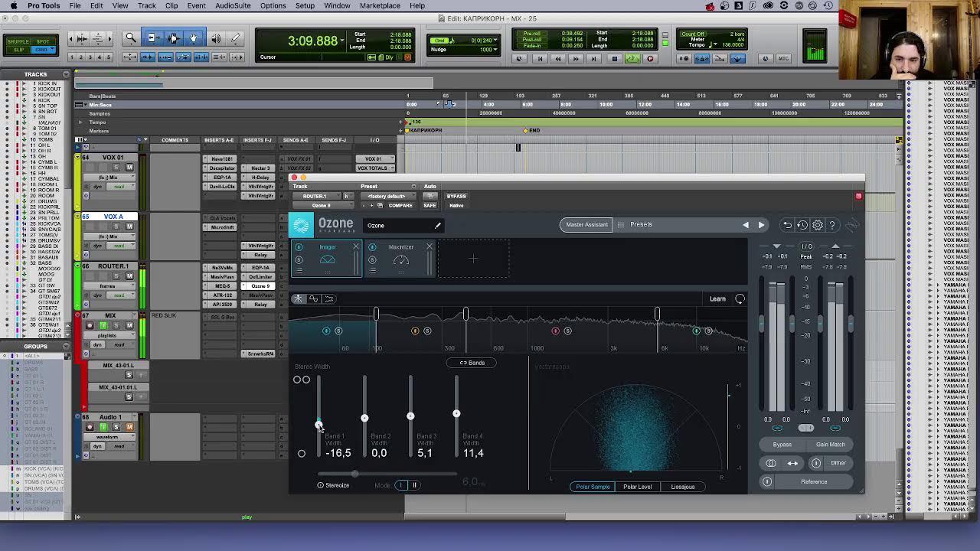
Task: Click the Ozone logo icon
Action: (x=302, y=225)
